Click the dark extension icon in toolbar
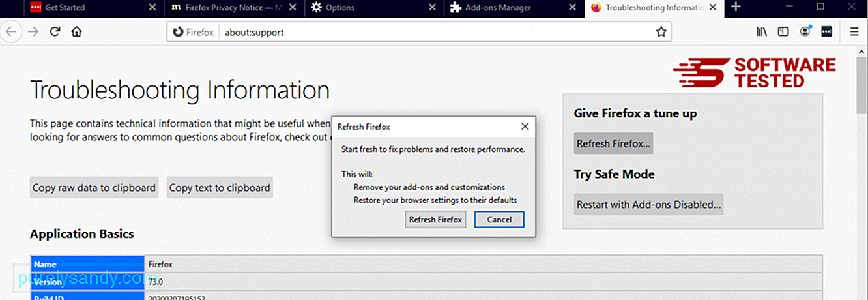Image resolution: width=868 pixels, height=300 pixels. [827, 31]
